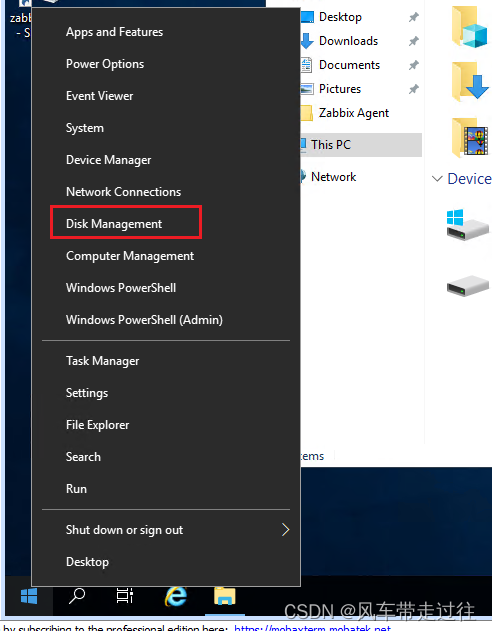
Task: Select Documents in Quick access list
Action: pos(349,65)
